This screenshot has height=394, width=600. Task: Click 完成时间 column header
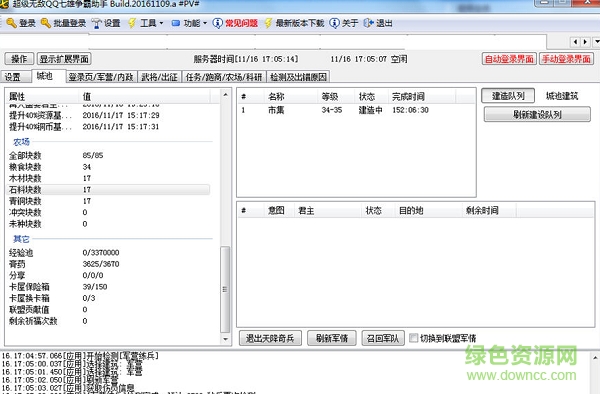click(422, 97)
